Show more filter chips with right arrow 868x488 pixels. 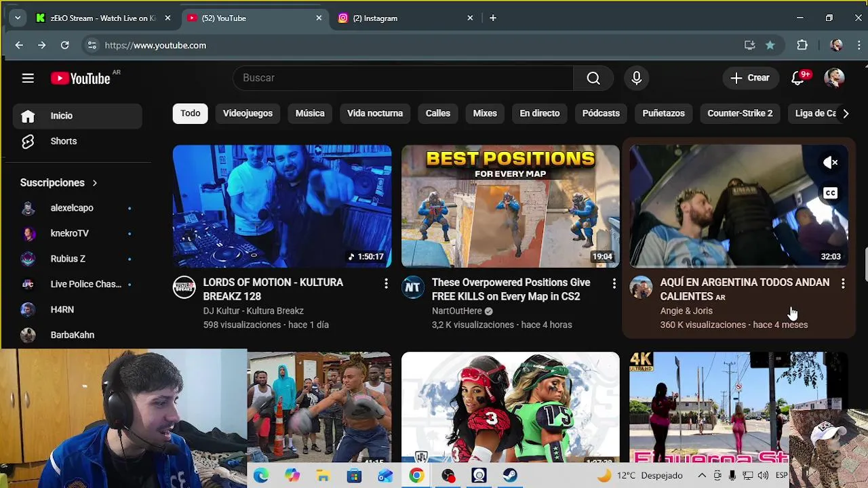(x=845, y=114)
